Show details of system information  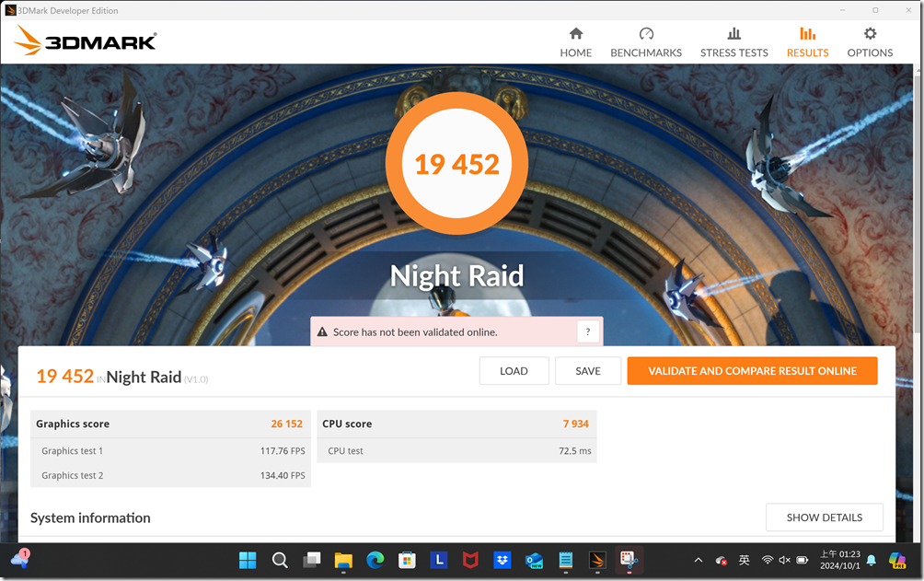pos(824,517)
